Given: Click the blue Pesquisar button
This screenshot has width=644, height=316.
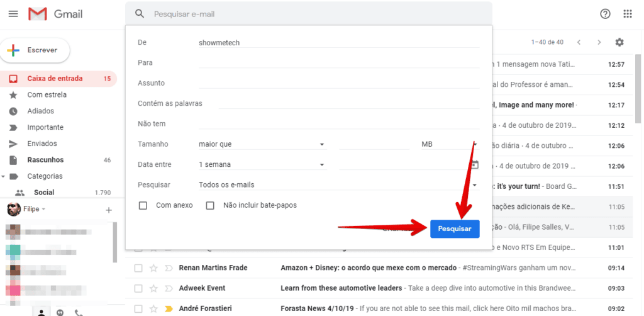Looking at the screenshot, I should (x=455, y=229).
